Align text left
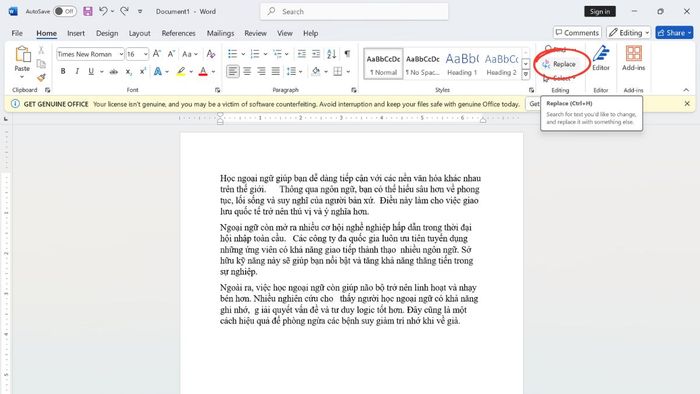 pyautogui.click(x=233, y=71)
